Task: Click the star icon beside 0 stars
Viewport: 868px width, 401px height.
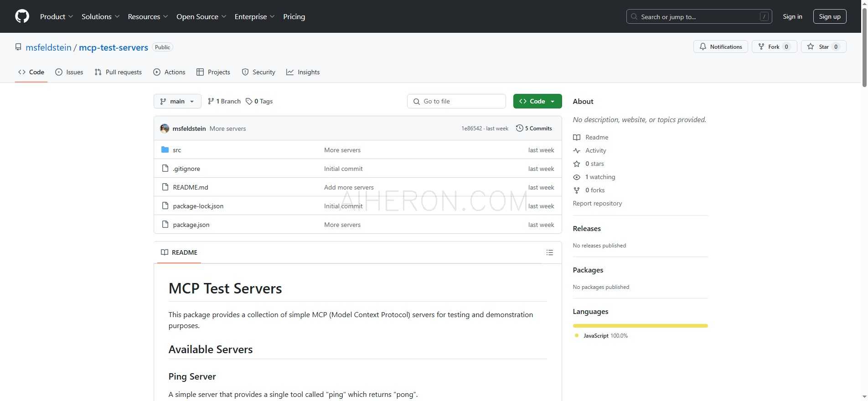Action: 577,164
